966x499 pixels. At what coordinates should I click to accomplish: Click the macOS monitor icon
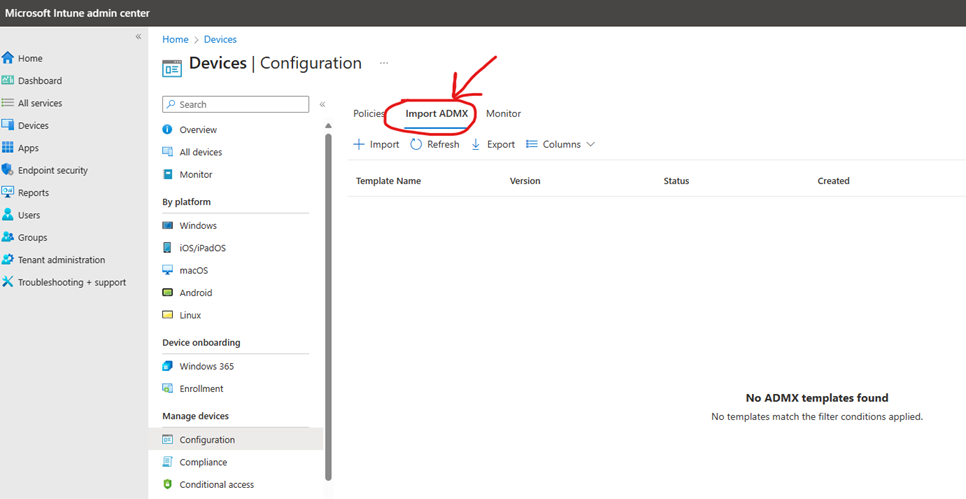167,270
